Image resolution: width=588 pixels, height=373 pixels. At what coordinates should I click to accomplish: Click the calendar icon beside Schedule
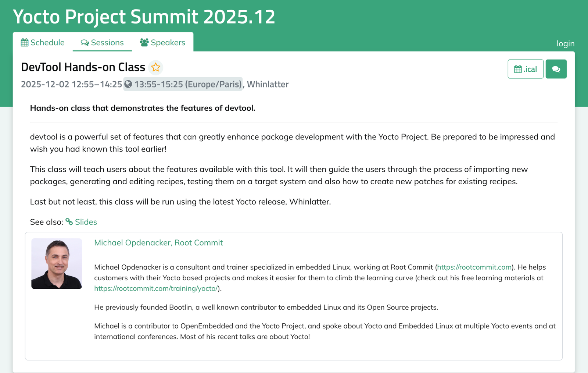(x=24, y=42)
